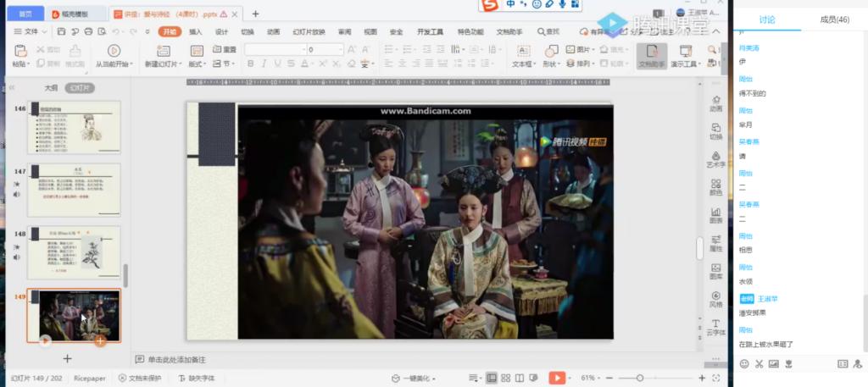Click 'add notes' (单击此处添加备注) area

click(x=176, y=360)
